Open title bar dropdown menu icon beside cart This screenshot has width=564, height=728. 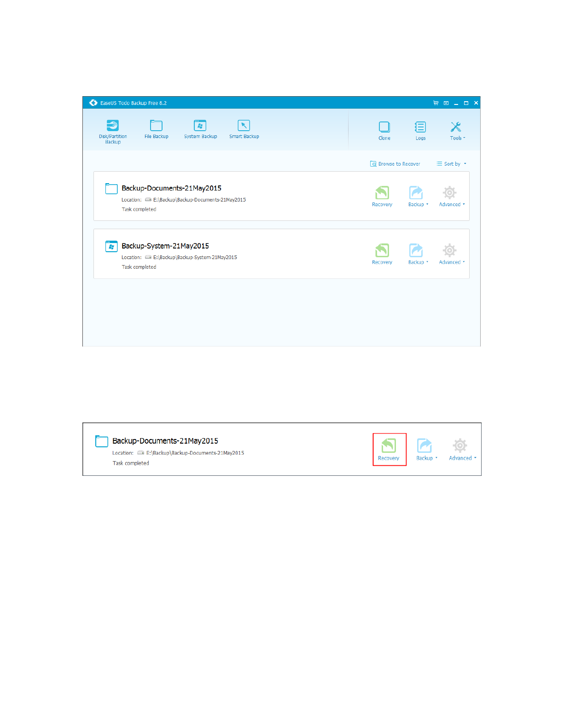(x=446, y=103)
